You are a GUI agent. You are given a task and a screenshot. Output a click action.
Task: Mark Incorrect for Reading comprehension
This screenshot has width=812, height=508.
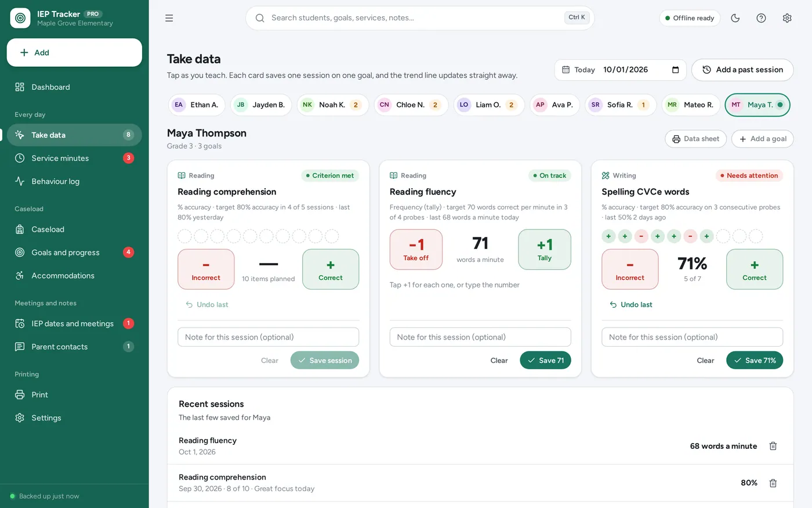point(206,269)
